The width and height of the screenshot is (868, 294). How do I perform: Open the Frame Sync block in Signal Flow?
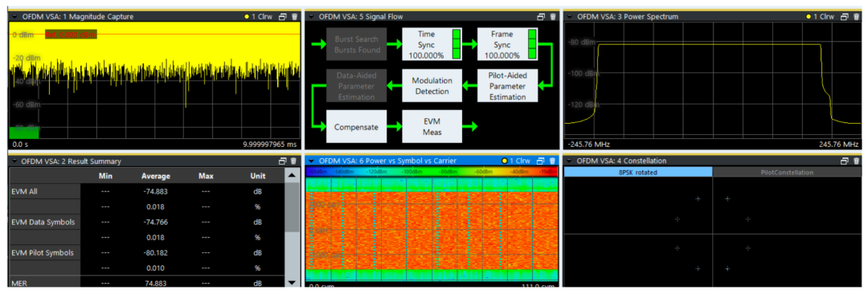tap(508, 45)
